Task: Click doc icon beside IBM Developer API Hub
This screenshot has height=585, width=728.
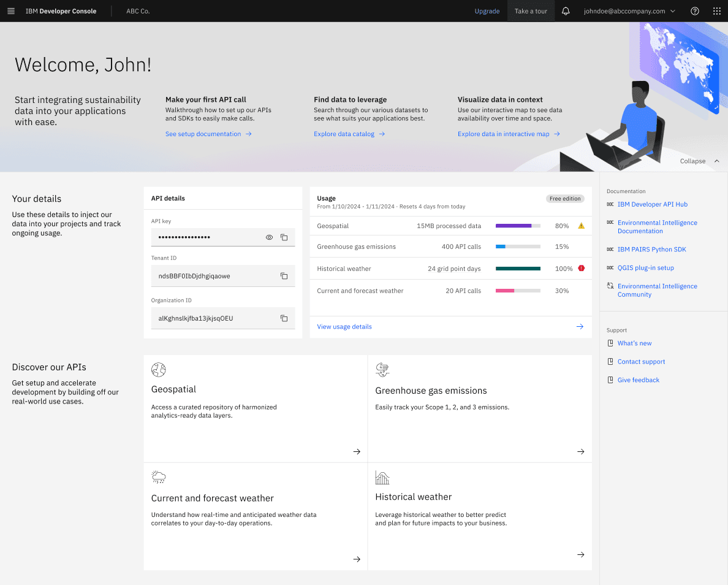Action: coord(610,204)
